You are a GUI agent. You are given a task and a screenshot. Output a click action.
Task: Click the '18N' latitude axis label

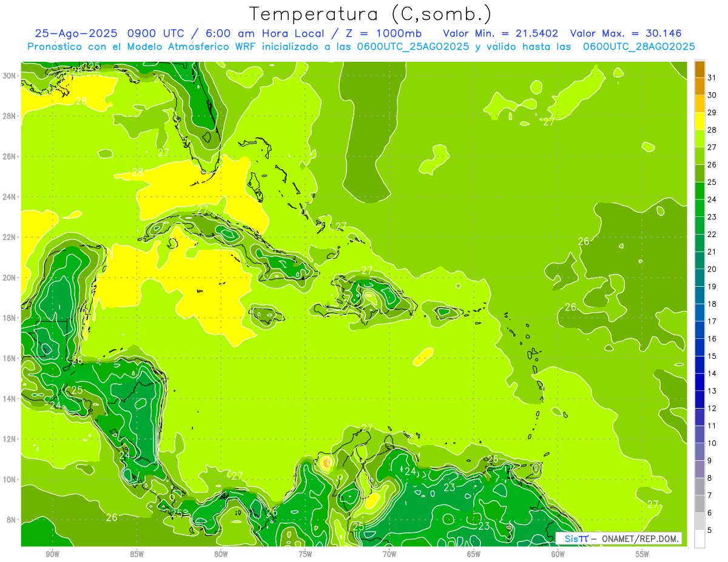[10, 318]
